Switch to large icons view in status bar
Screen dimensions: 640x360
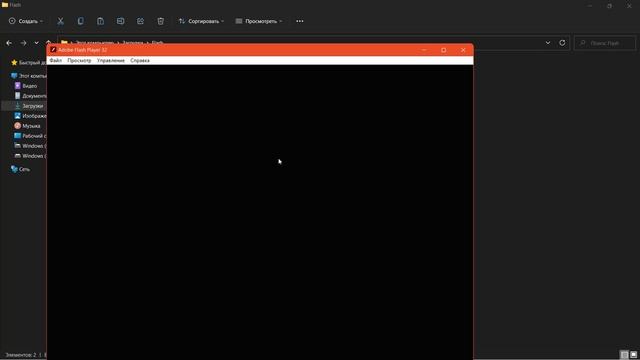(633, 355)
